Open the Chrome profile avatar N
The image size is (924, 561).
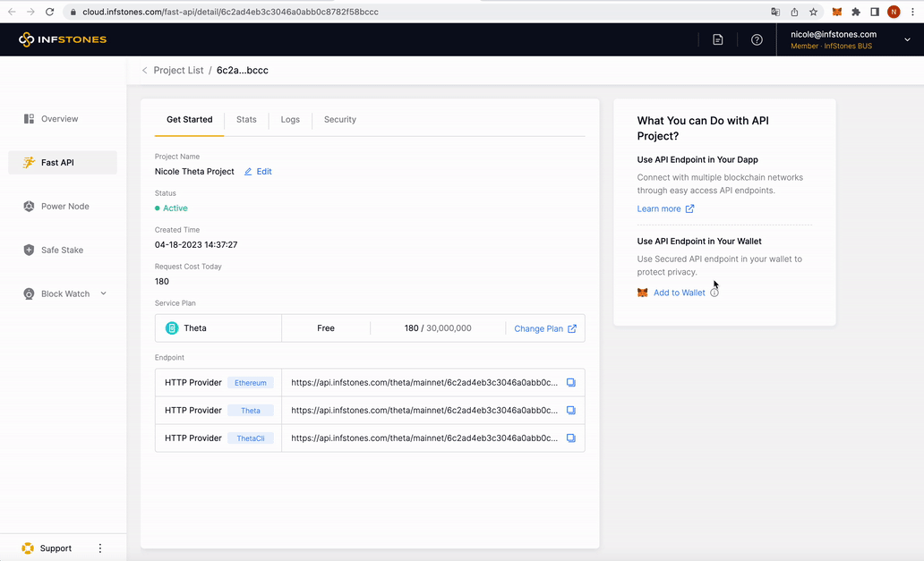894,12
